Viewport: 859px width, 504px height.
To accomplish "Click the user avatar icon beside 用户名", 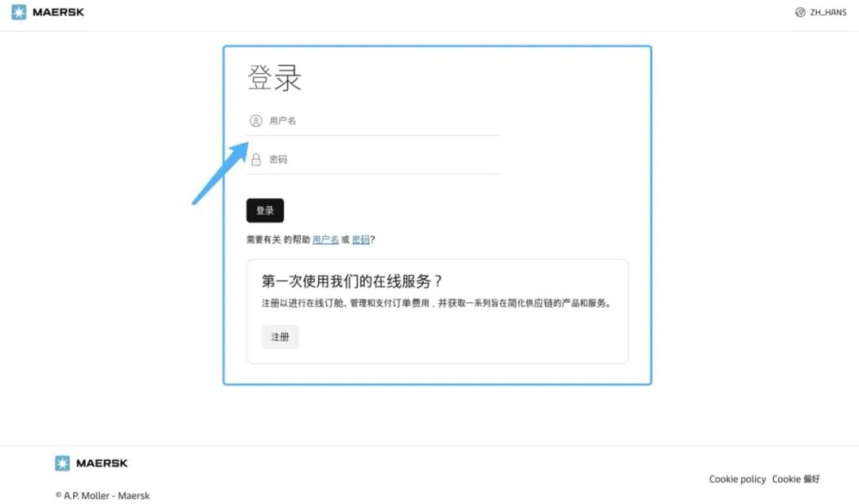I will [256, 121].
